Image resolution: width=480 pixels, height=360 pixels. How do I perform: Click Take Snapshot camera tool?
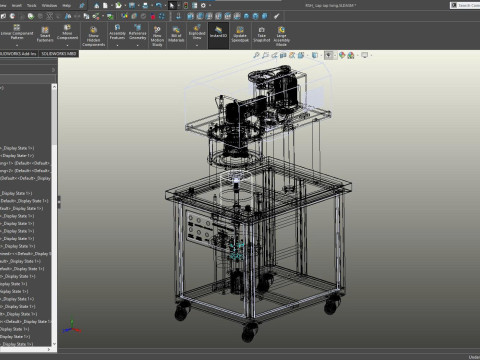[x=261, y=35]
